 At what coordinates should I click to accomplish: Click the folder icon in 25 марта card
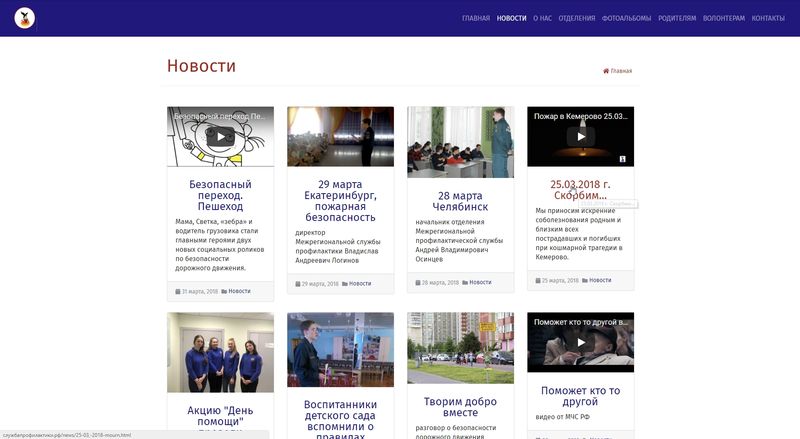pos(585,280)
